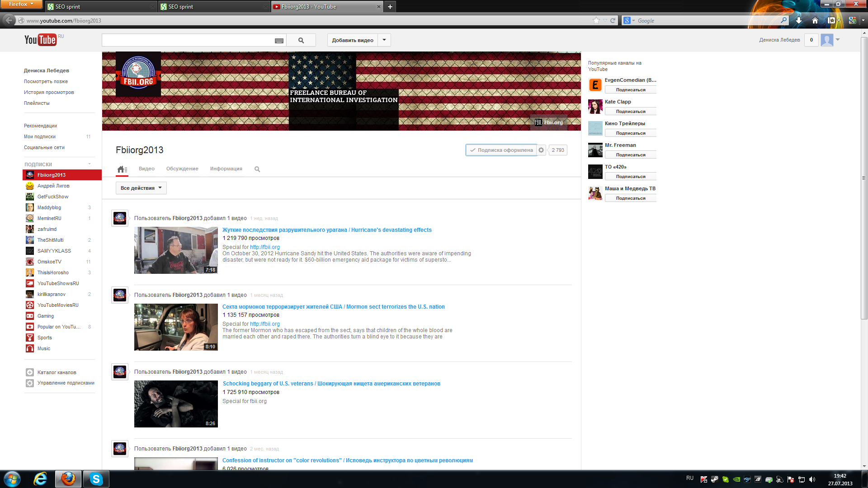Image resolution: width=868 pixels, height=488 pixels.
Task: Click the Firefox home icon
Action: coord(815,20)
